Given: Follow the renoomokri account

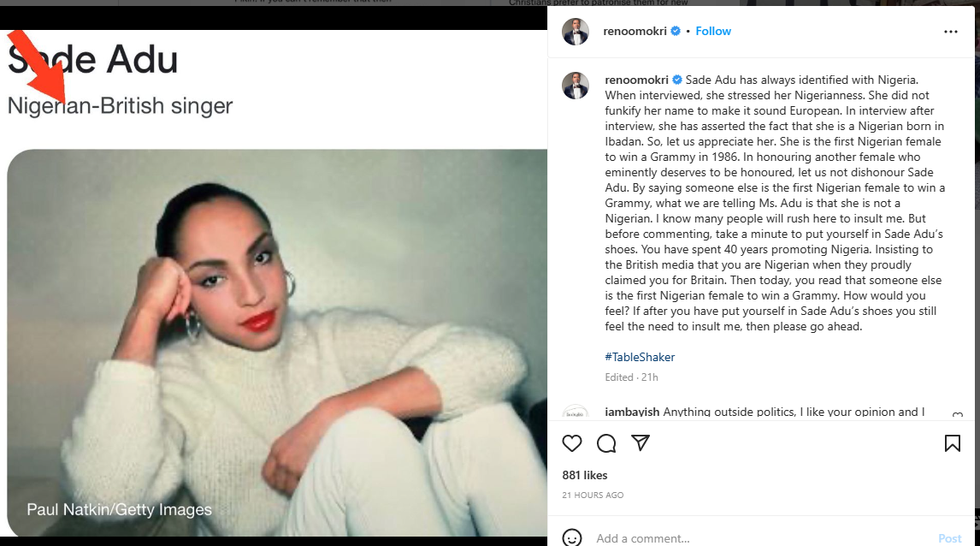Looking at the screenshot, I should click(x=713, y=32).
